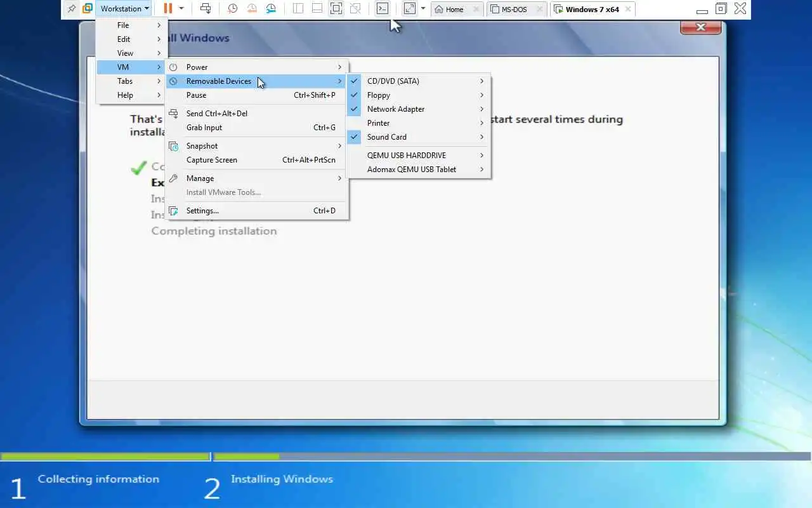Screen dimensions: 812x508
Task: Open the Edit submenu
Action: click(131, 39)
